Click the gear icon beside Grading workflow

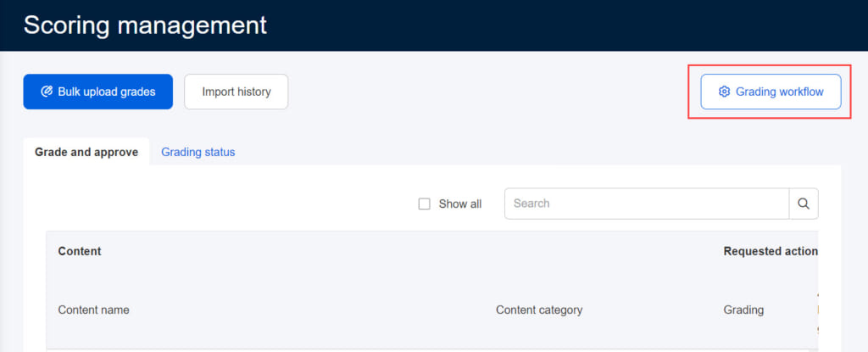[x=724, y=92]
